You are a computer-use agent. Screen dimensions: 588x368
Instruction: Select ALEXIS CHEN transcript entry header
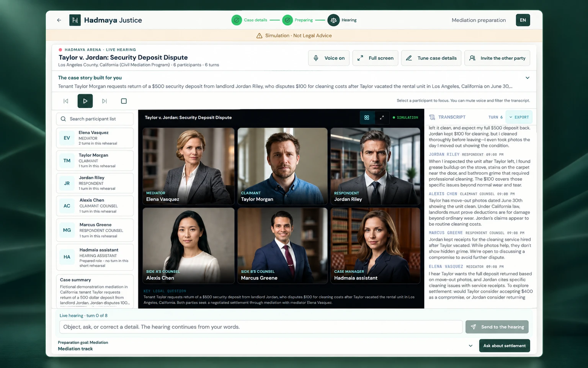pyautogui.click(x=472, y=194)
